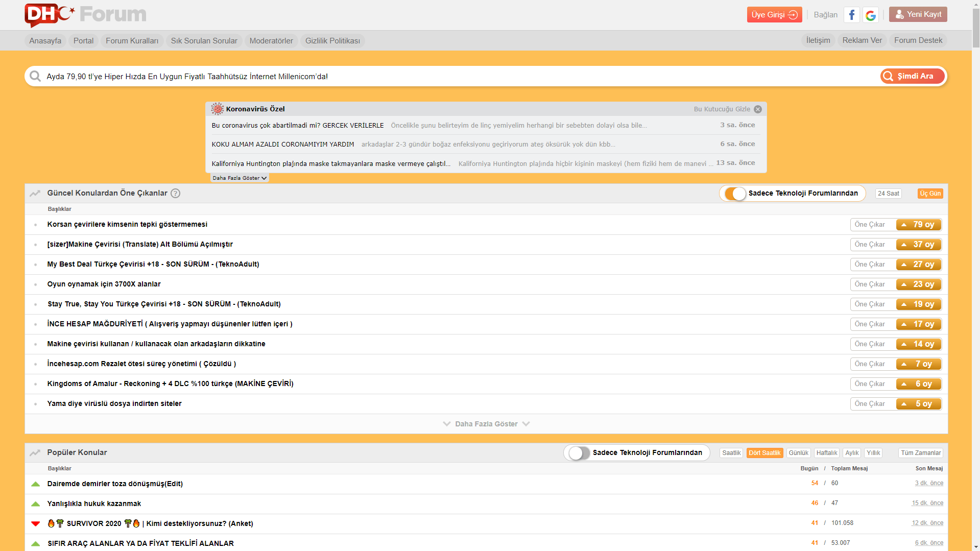Open the Reklam Ver page
980x551 pixels.
click(862, 40)
